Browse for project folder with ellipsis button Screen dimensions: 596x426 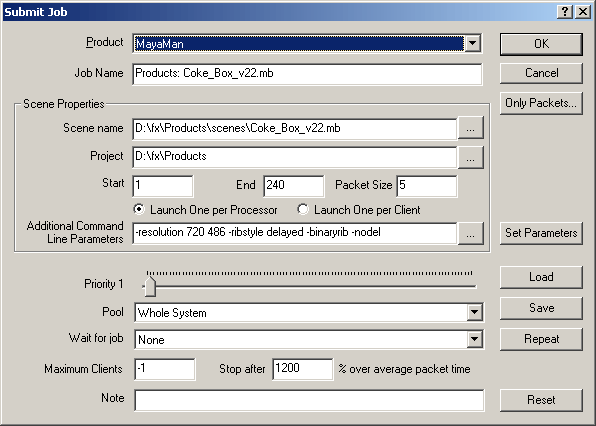click(471, 157)
